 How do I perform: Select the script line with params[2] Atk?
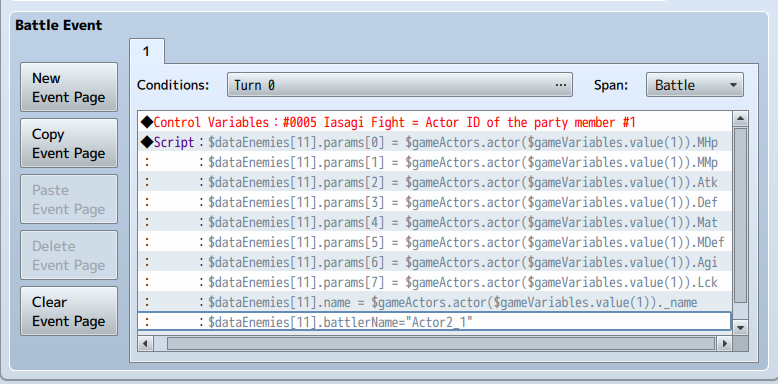435,183
